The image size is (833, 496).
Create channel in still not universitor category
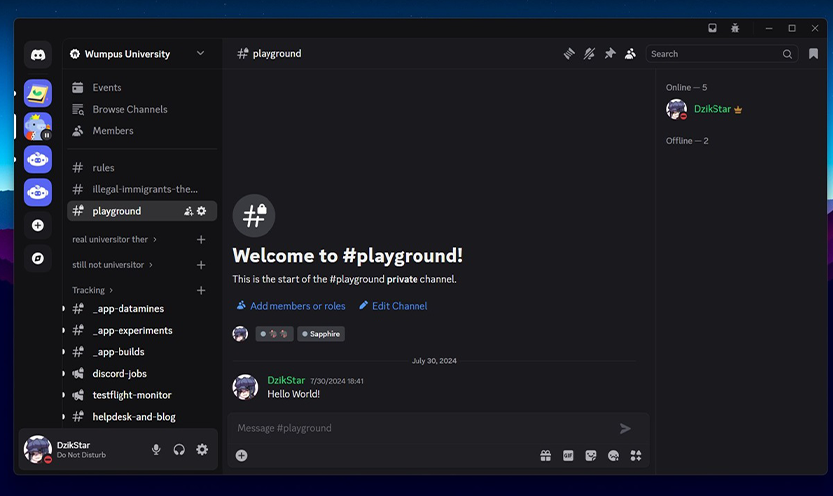(201, 265)
